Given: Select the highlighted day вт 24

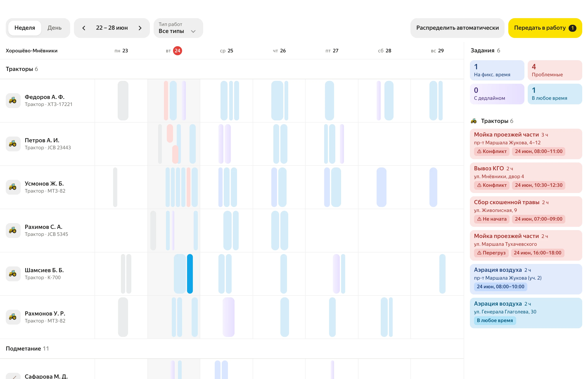Looking at the screenshot, I should (x=174, y=51).
